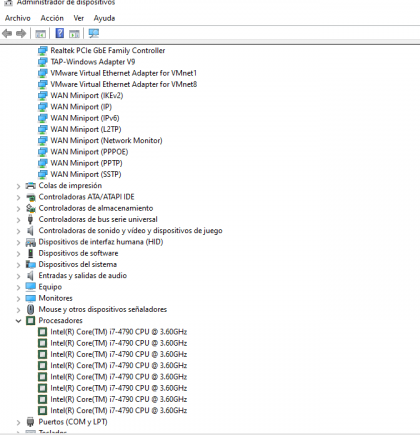420x435 pixels.
Task: Expand Entradas y salidas de audio
Action: (18, 276)
